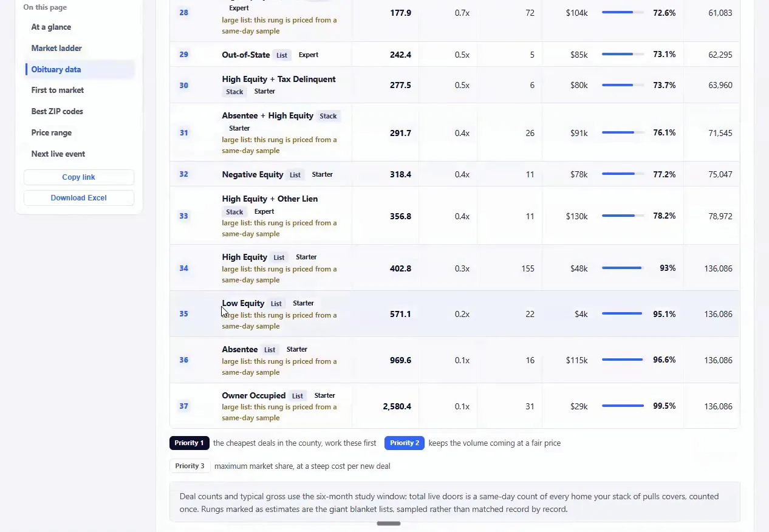Click value 242.4 in Out-of-State row
Viewport: 769px width, 532px height.
pos(400,55)
